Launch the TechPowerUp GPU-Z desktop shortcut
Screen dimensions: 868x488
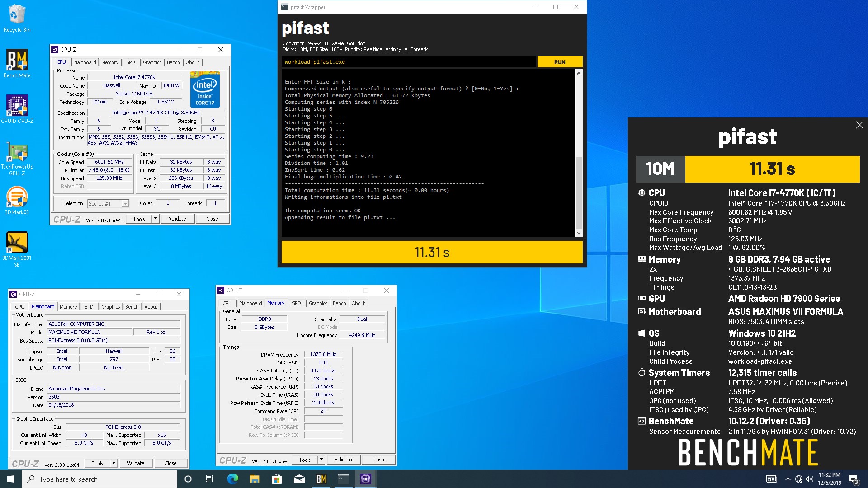17,159
